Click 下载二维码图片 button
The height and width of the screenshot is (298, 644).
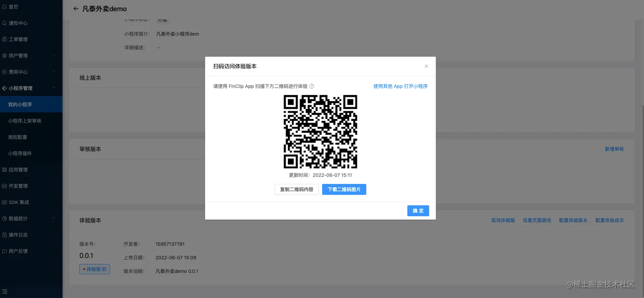pos(344,189)
